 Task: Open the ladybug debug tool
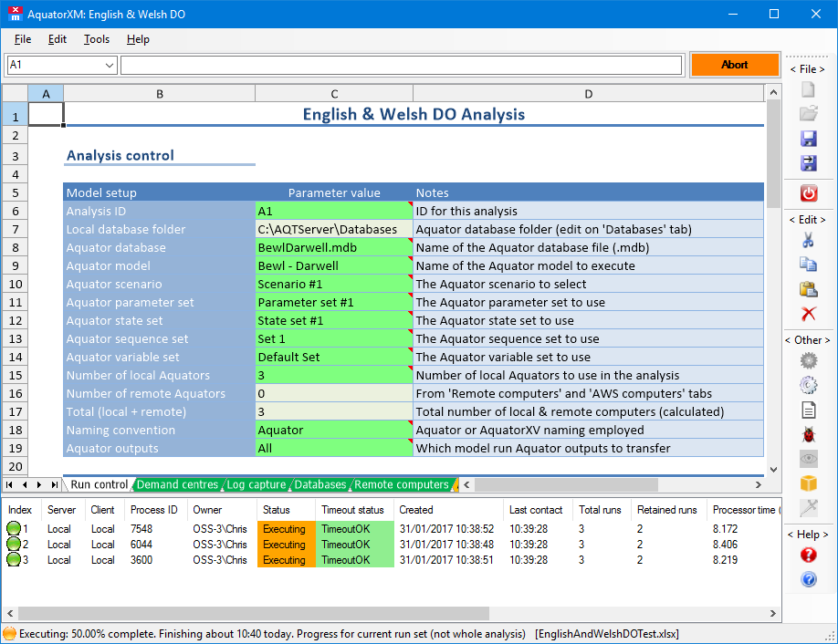(x=808, y=434)
